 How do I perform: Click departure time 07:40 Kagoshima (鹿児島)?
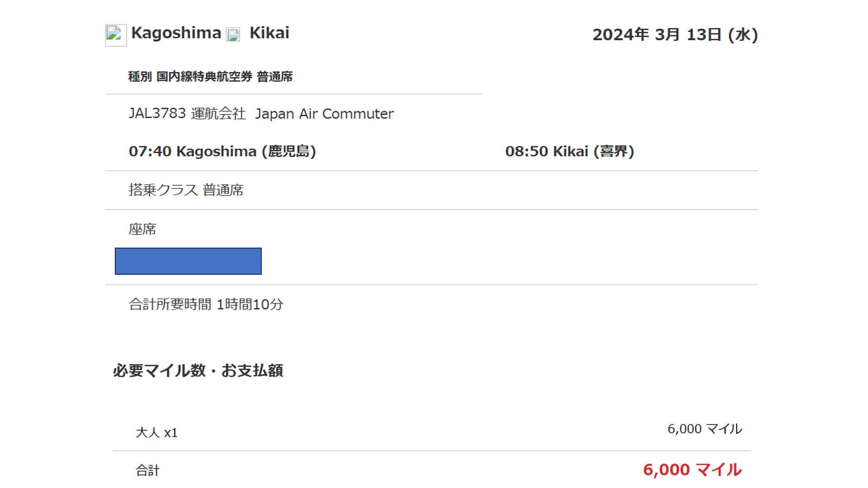(222, 151)
